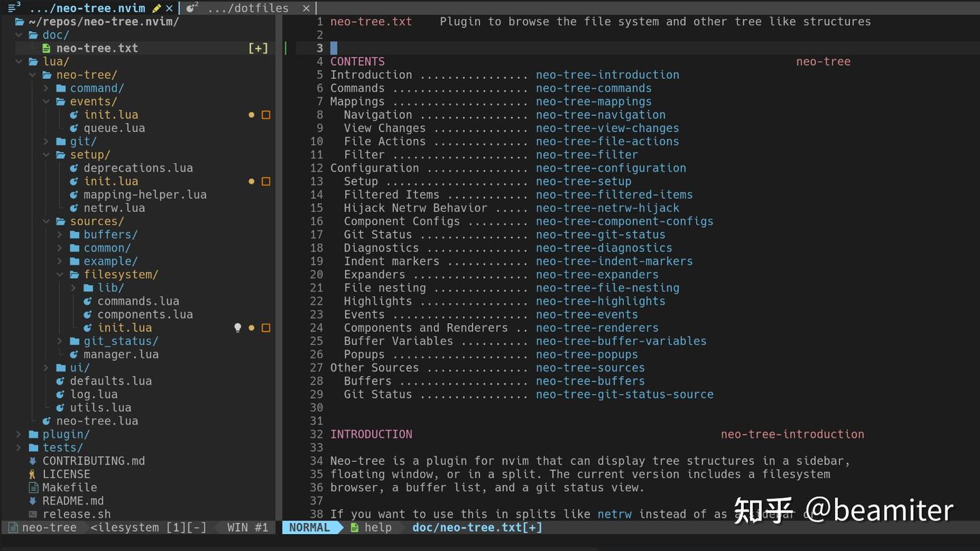Click the pencil modified icon on the neo-tree.nvim tab

(157, 8)
